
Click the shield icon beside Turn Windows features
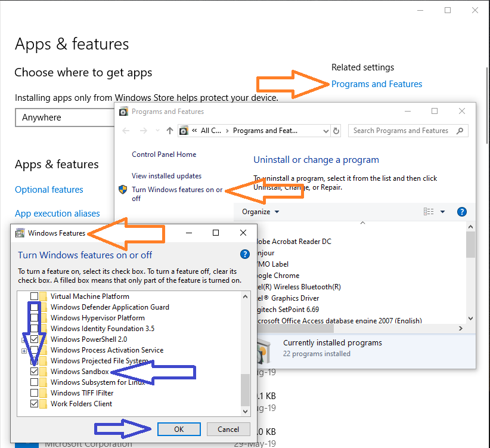(x=124, y=190)
